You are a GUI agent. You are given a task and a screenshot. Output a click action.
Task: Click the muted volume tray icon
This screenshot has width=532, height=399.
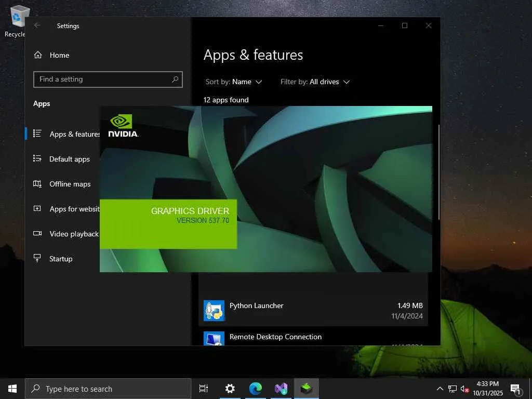pyautogui.click(x=464, y=389)
